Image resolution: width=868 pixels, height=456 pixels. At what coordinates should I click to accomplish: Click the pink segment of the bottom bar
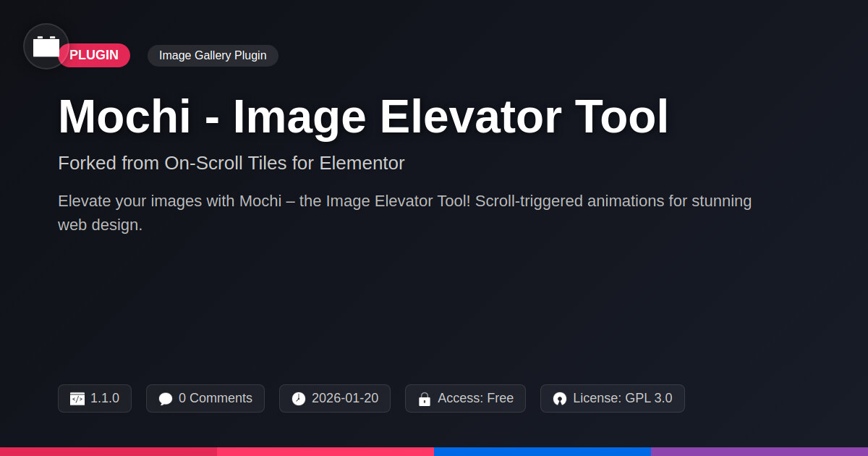click(x=325, y=451)
